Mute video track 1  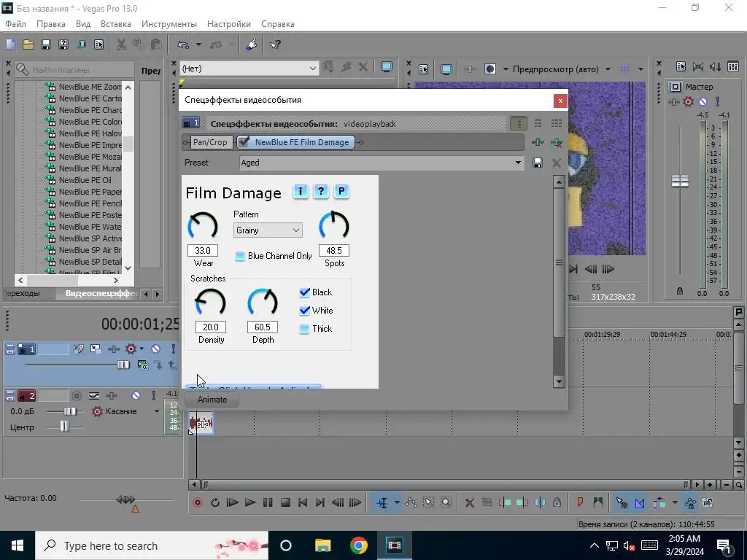coord(155,349)
